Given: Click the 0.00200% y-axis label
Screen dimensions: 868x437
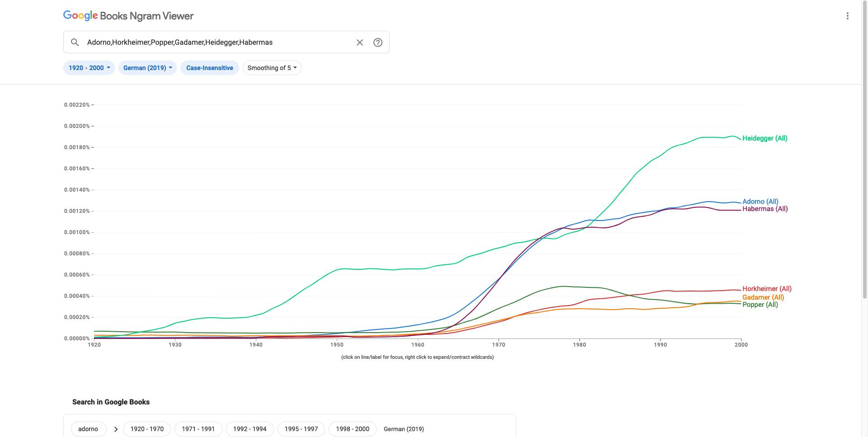Looking at the screenshot, I should point(77,126).
